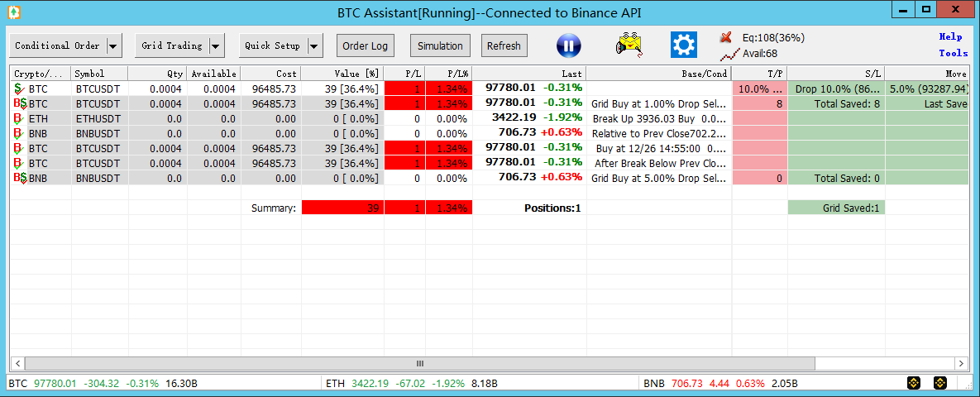Click the B$ icon in the Grid Buy 1.00% BTC row
Screen dimensions: 980x397
coord(20,103)
